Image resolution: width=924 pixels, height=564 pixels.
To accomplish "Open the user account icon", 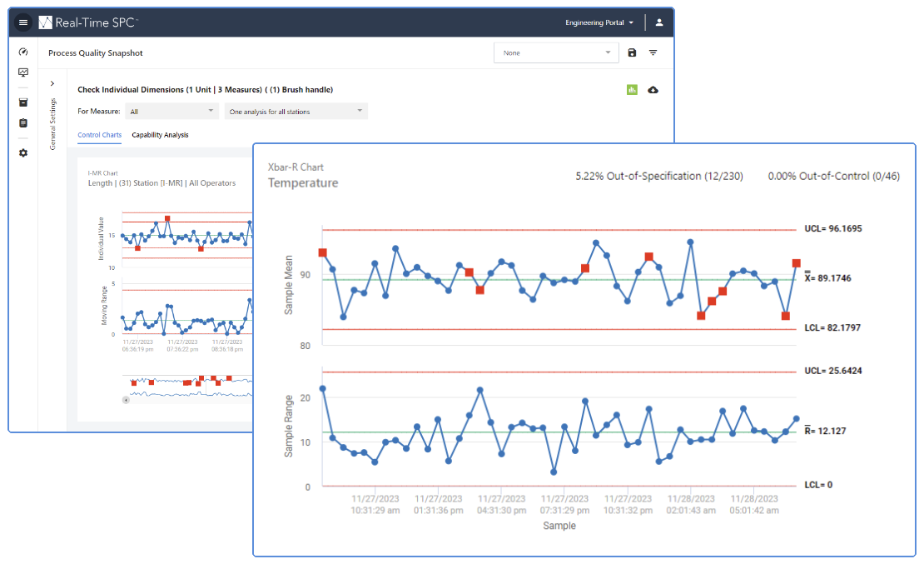I will pos(659,22).
